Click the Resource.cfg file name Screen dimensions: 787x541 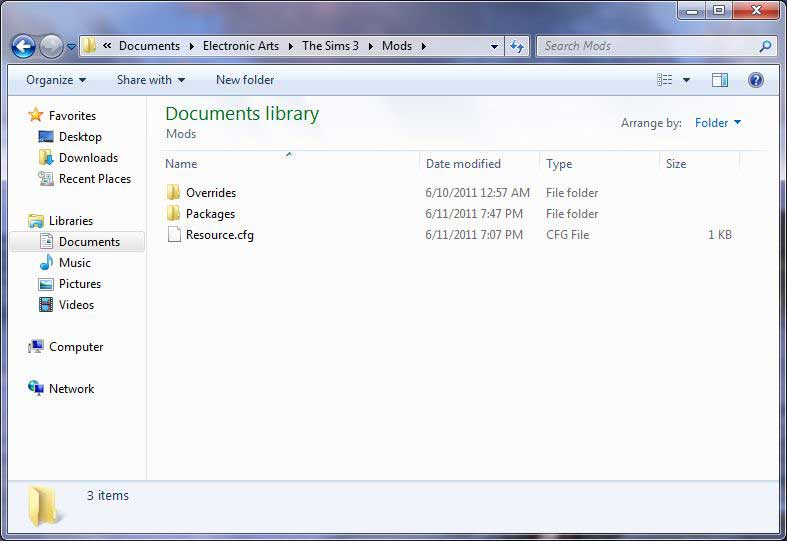220,235
